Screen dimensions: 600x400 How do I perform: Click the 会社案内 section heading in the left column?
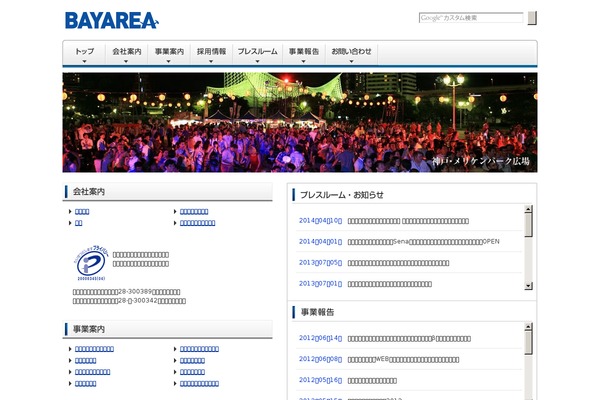coord(89,191)
